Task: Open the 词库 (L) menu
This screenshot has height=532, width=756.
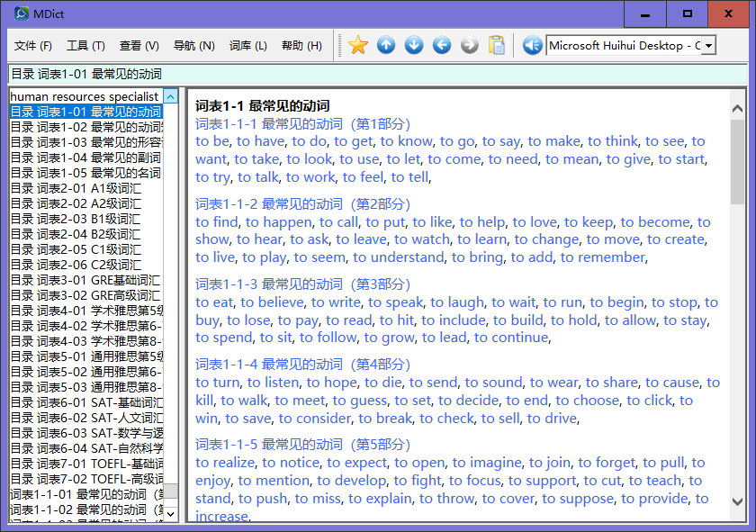Action: 247,46
